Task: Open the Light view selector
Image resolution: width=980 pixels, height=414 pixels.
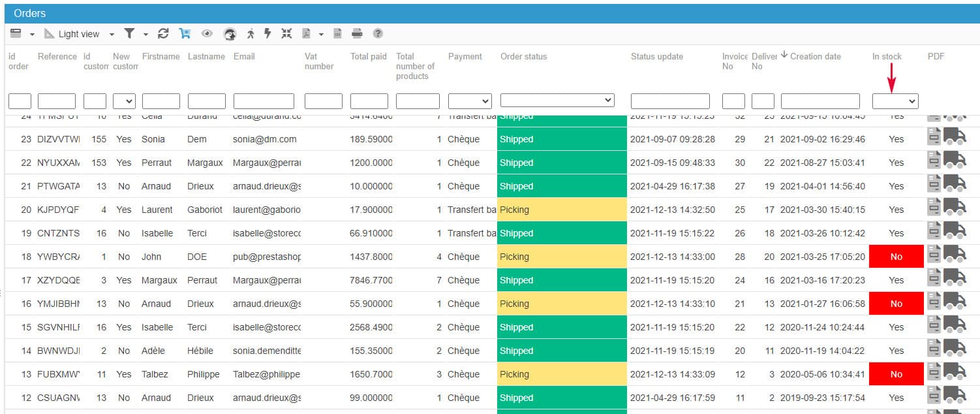Action: tap(78, 34)
